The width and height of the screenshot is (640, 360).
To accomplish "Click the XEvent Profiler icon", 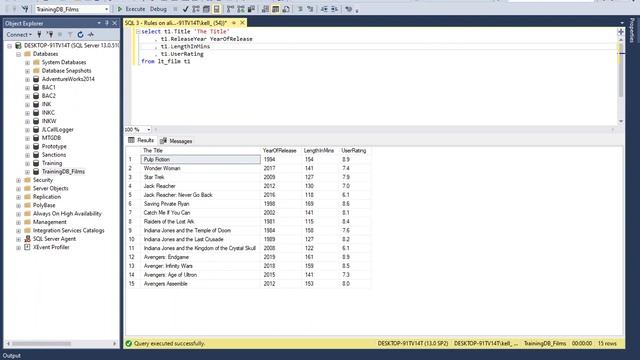I will 27,247.
